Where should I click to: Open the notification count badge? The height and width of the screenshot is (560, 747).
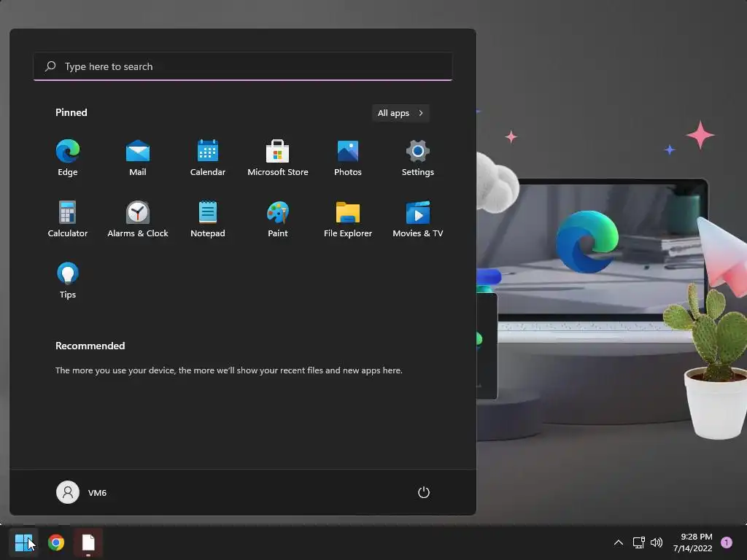click(727, 542)
